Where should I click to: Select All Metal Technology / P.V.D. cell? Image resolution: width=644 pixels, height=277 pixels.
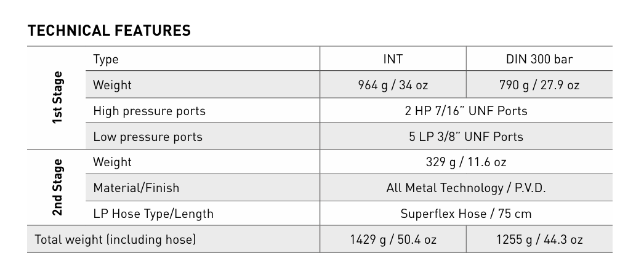465,188
